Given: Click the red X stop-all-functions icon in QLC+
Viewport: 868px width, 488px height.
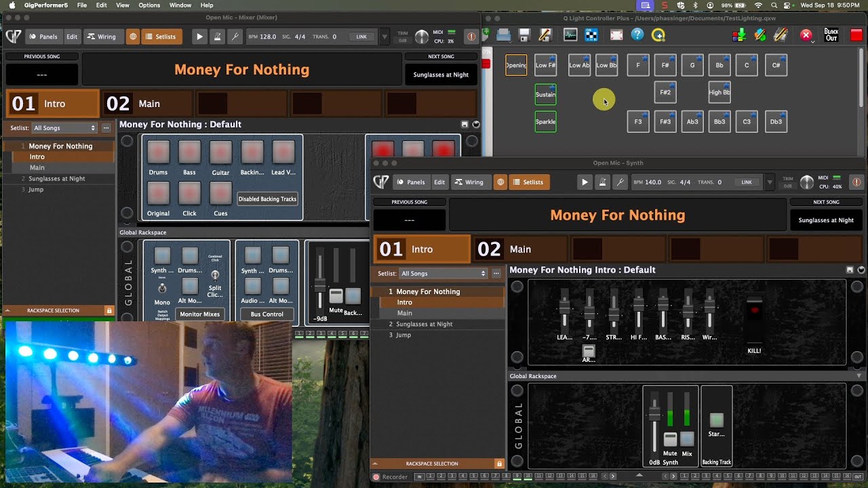Looking at the screenshot, I should coord(806,35).
